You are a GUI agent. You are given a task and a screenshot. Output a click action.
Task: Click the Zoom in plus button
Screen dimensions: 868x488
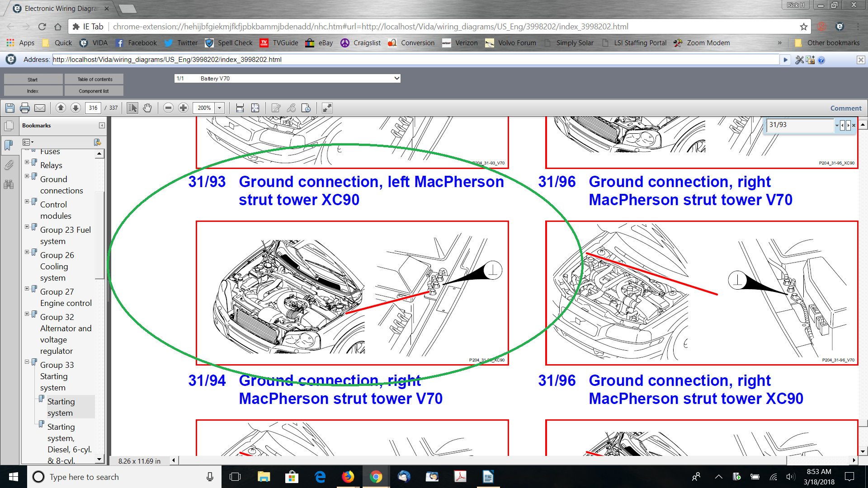click(x=183, y=108)
